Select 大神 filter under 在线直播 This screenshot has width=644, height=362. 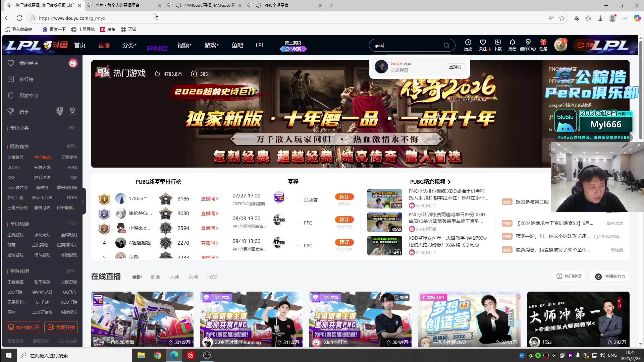coord(174,277)
